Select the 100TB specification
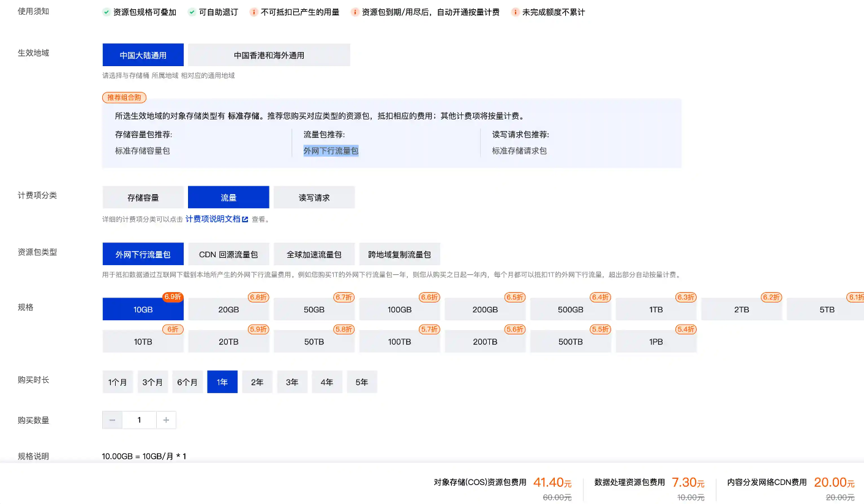The image size is (864, 504). click(400, 341)
